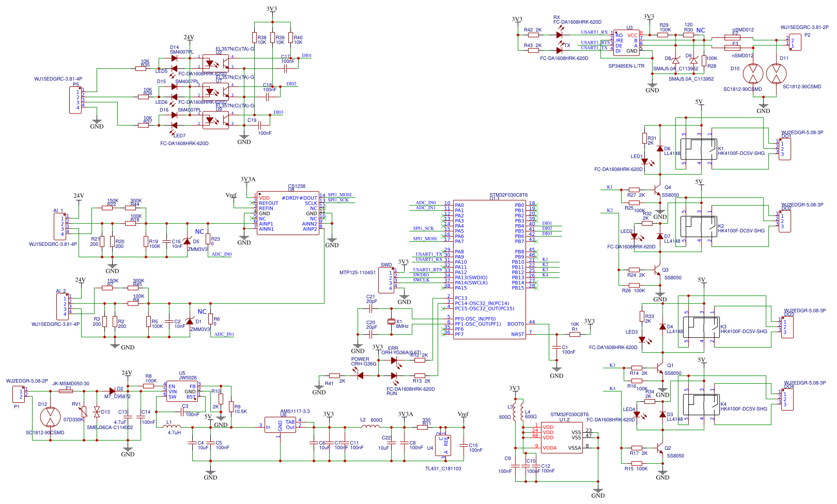Select the U5 buck converter body
Image resolution: width=837 pixels, height=504 pixels.
(x=182, y=391)
